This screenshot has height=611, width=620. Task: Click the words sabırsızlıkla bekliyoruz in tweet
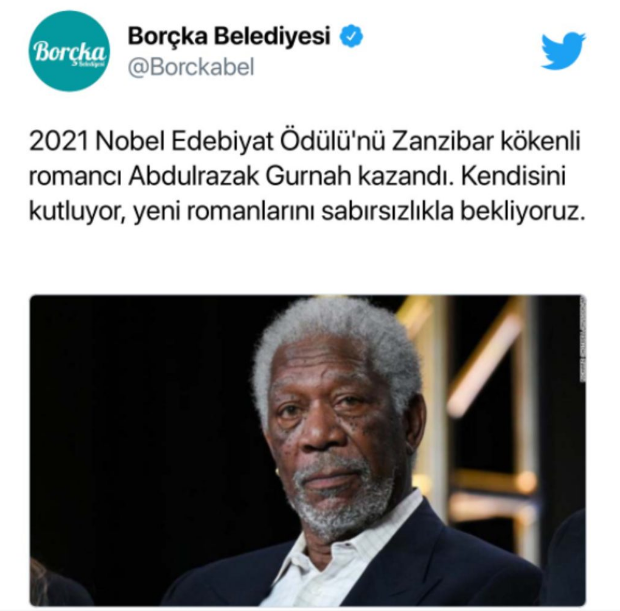(453, 212)
